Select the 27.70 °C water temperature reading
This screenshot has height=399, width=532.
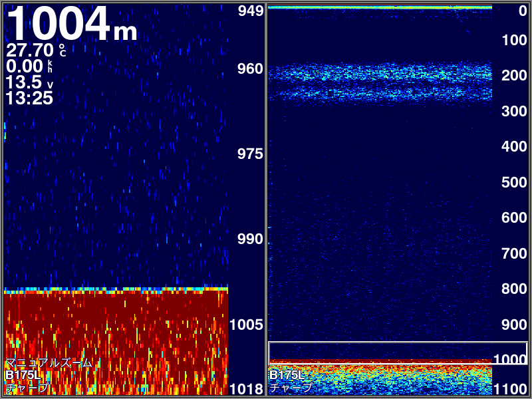point(36,51)
